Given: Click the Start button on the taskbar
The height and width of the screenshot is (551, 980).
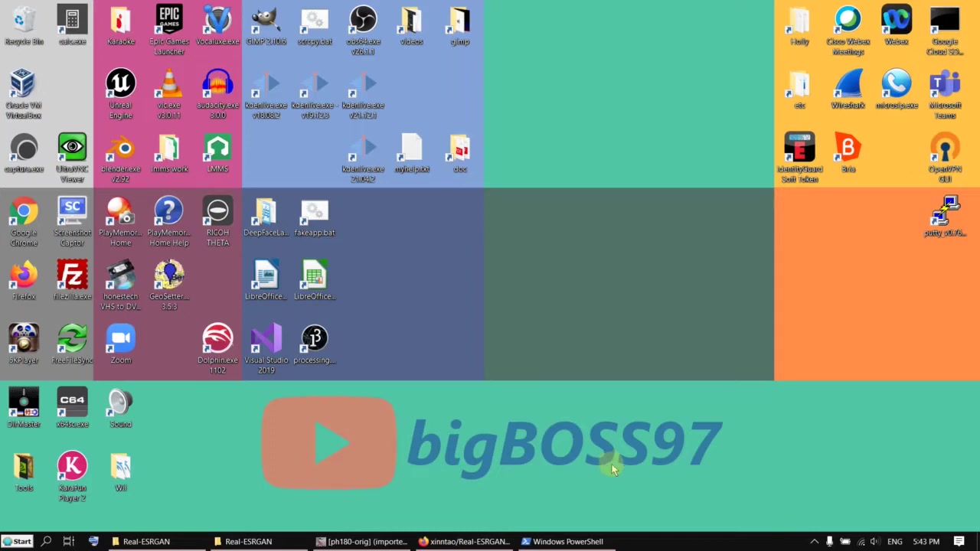Looking at the screenshot, I should tap(17, 541).
